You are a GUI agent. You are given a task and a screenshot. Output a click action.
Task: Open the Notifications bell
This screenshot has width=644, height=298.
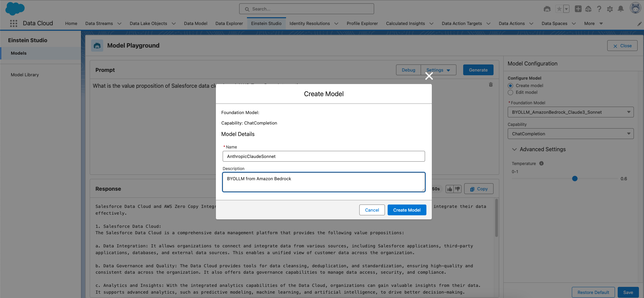coord(621,9)
